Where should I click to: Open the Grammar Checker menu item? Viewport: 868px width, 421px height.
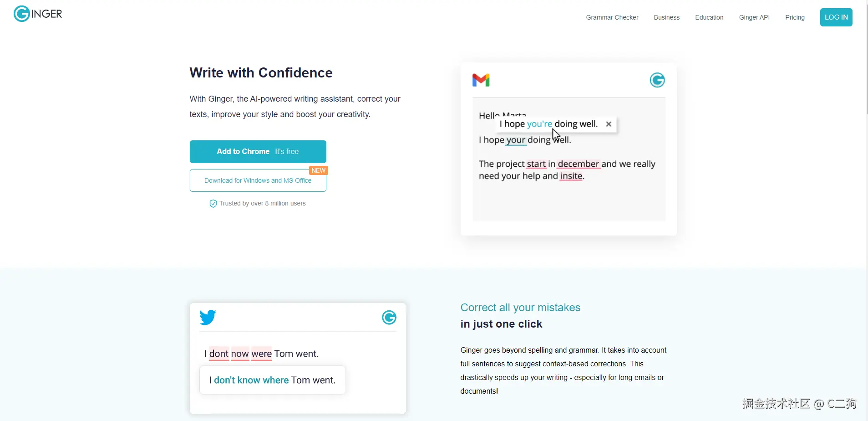pos(612,17)
